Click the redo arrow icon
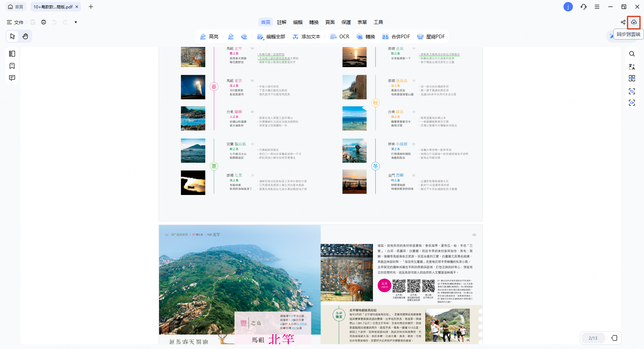The image size is (644, 349). 65,22
